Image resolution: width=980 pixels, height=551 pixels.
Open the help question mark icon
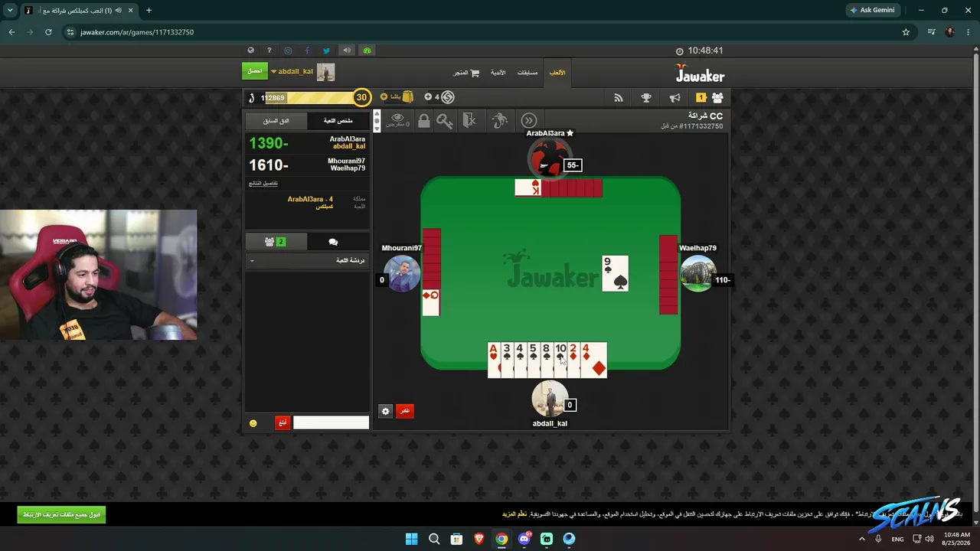[269, 51]
